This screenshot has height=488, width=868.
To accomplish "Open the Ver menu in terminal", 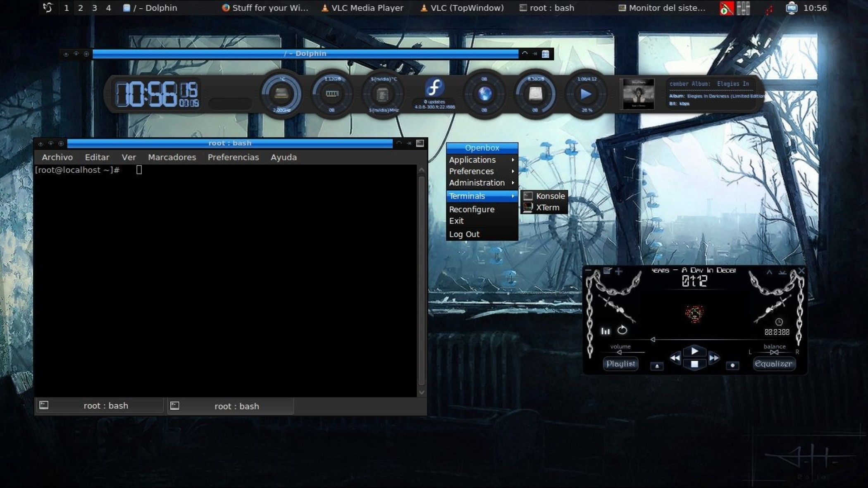I will (x=129, y=157).
